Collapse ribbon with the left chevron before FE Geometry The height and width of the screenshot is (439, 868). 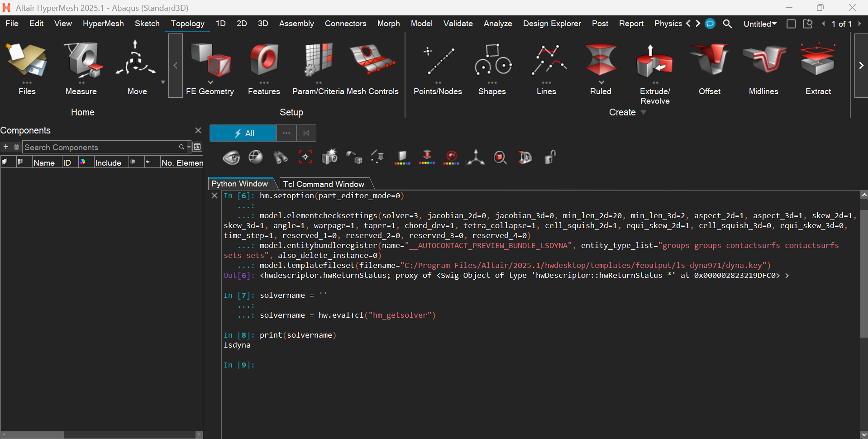pyautogui.click(x=176, y=66)
